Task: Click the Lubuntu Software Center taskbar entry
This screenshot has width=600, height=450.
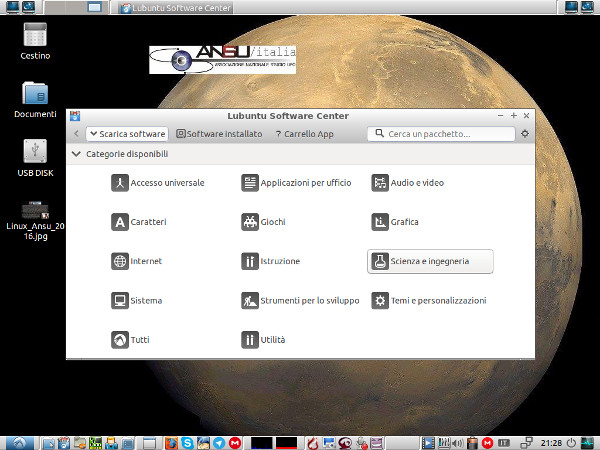Action: pyautogui.click(x=176, y=8)
